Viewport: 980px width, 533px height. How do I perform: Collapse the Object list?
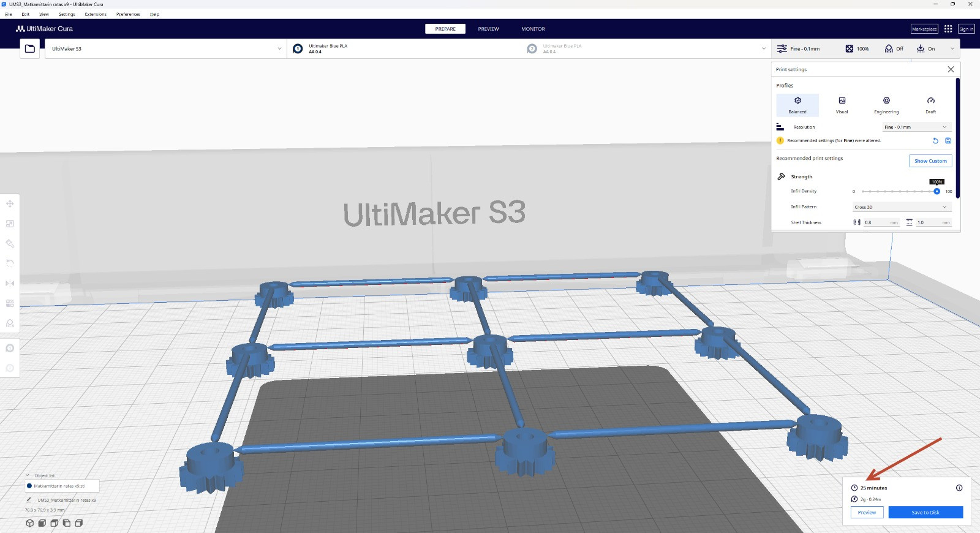click(28, 475)
